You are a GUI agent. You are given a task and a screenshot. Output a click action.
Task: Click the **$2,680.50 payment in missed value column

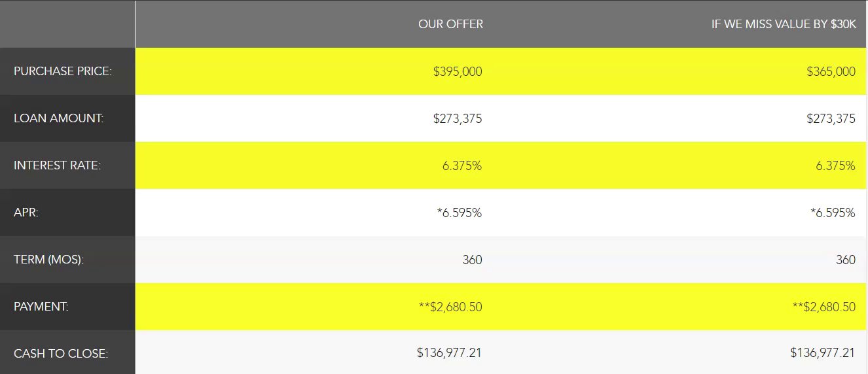click(x=823, y=307)
